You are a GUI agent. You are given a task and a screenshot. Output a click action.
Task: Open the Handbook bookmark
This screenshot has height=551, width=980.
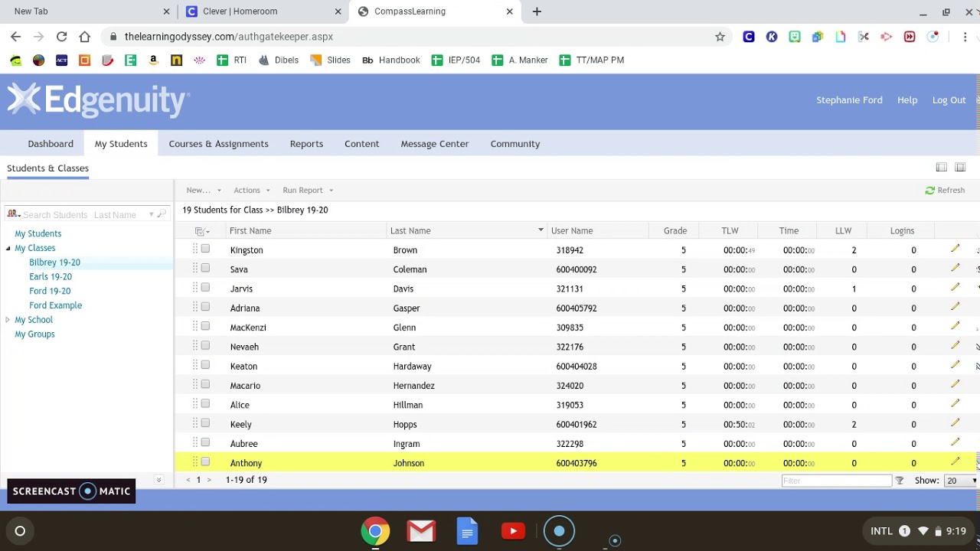click(x=391, y=60)
